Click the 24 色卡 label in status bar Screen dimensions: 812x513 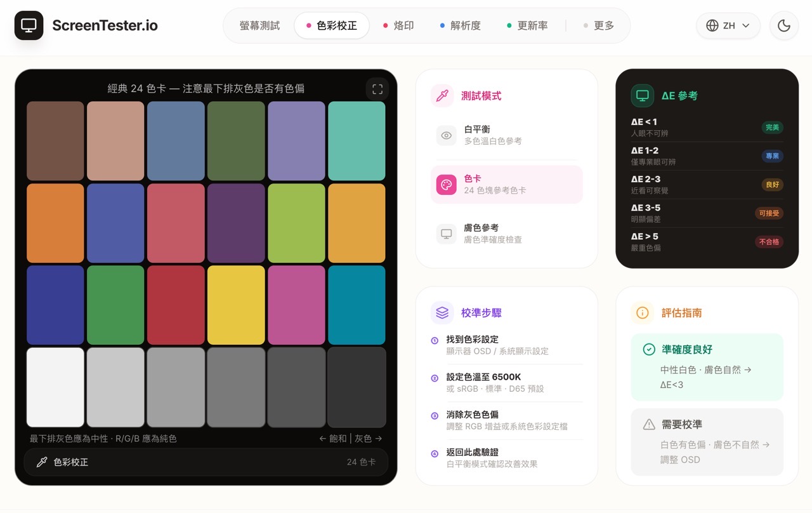[361, 462]
